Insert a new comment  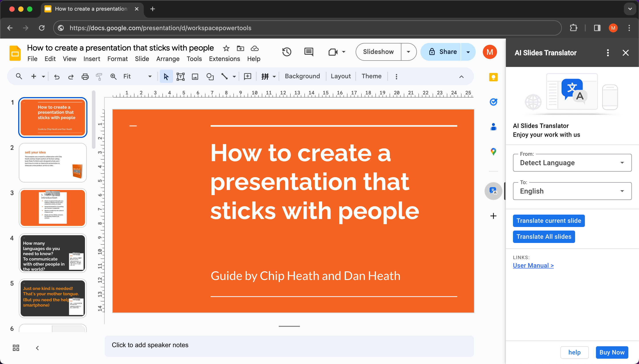click(x=247, y=76)
